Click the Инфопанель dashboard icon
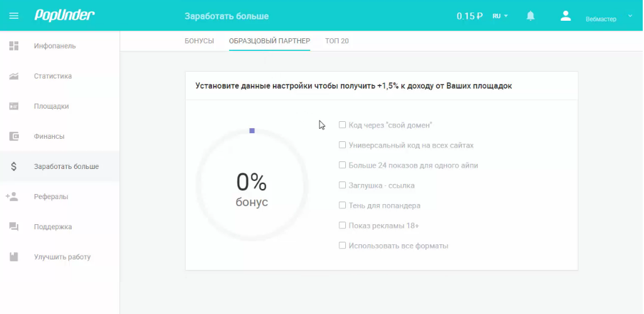This screenshot has width=644, height=314. [14, 46]
